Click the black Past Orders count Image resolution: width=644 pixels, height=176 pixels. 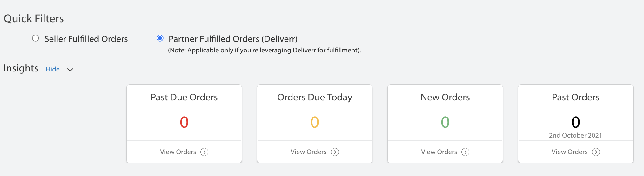(x=576, y=122)
